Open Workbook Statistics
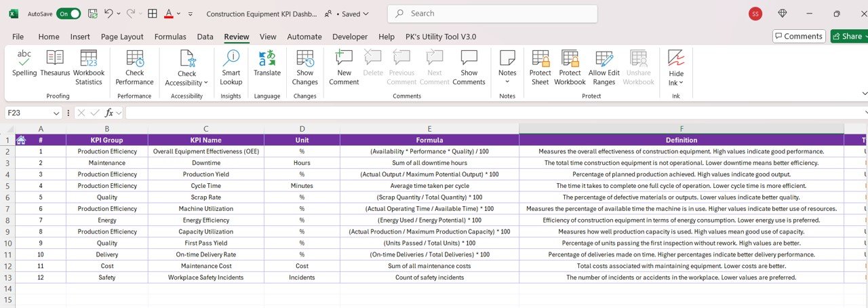Screen dimensions: 868x308 [89, 68]
